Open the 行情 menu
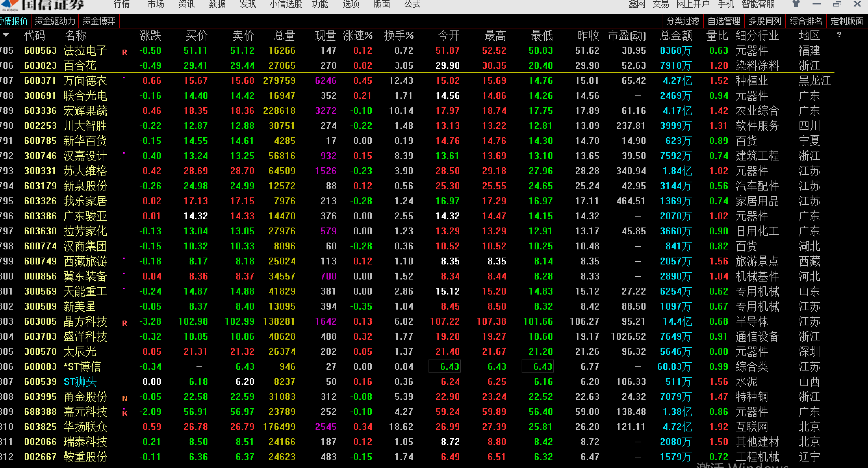Viewport: 868px width, 468px height. 121,4
